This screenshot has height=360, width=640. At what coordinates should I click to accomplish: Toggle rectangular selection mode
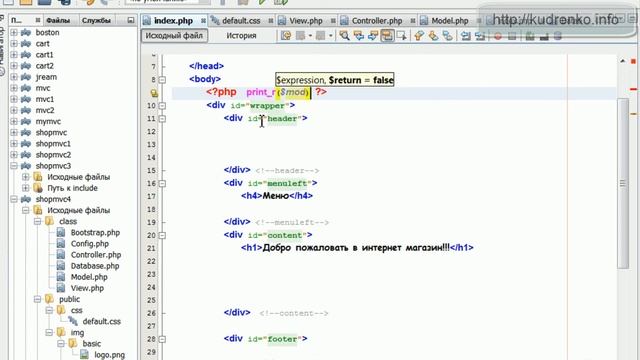click(401, 36)
